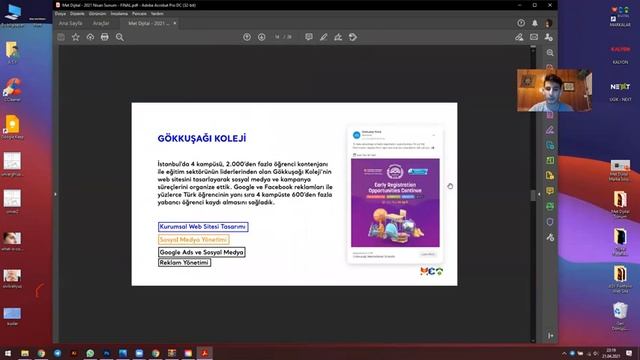Viewport: 640px width, 360px height.
Task: Click the user profile avatar
Action: [x=549, y=23]
